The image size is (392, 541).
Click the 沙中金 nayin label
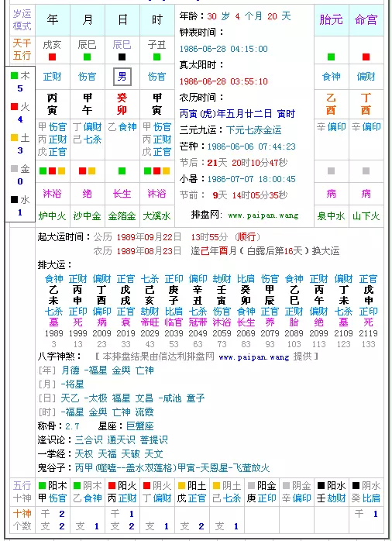tap(88, 216)
